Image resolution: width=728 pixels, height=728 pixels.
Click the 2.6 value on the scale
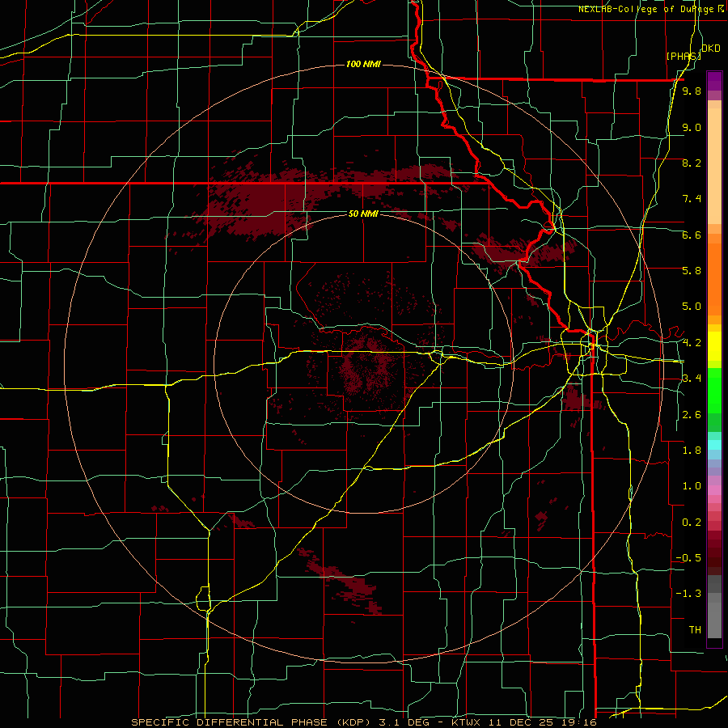click(x=692, y=415)
